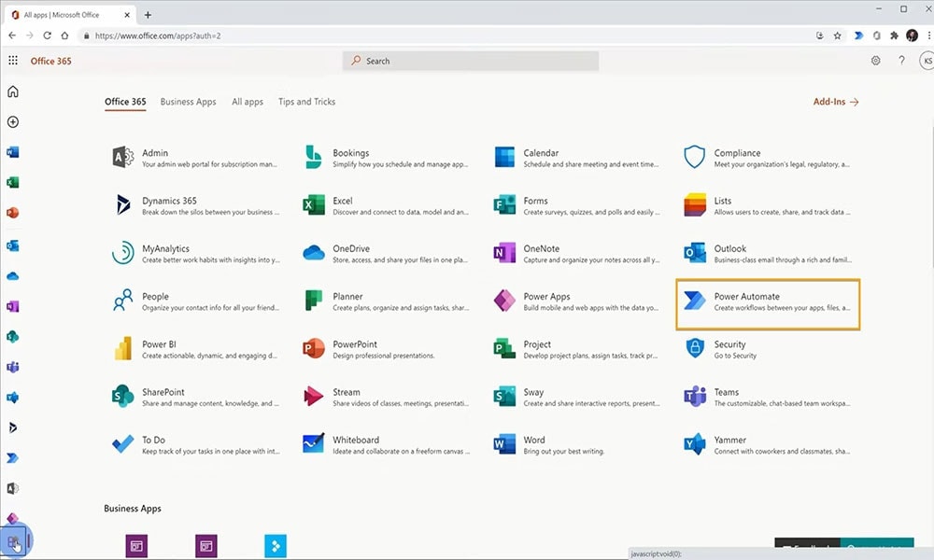Open Outlook from the left sidebar
Screen dimensions: 934x560
pyautogui.click(x=13, y=245)
